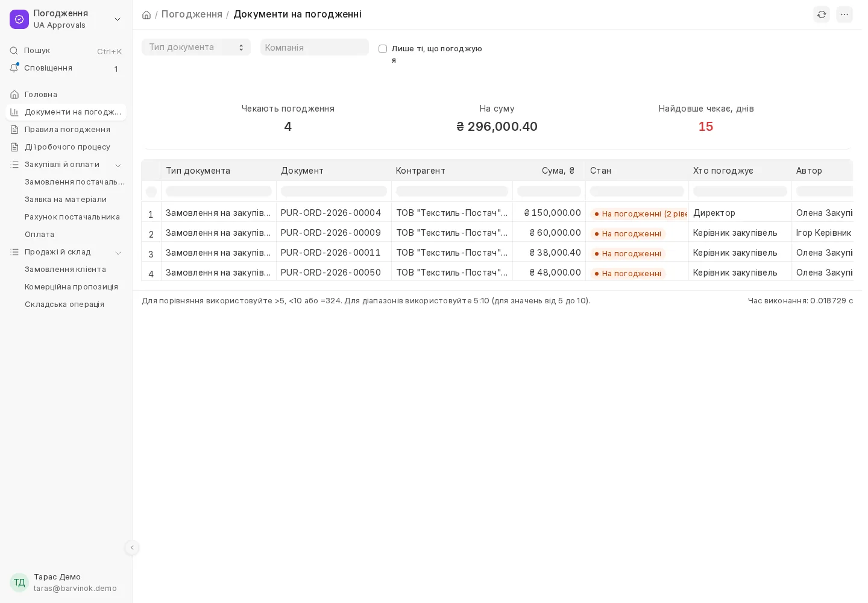The width and height of the screenshot is (868, 603).
Task: Click the Головна home icon in sidebar
Action: click(x=14, y=95)
